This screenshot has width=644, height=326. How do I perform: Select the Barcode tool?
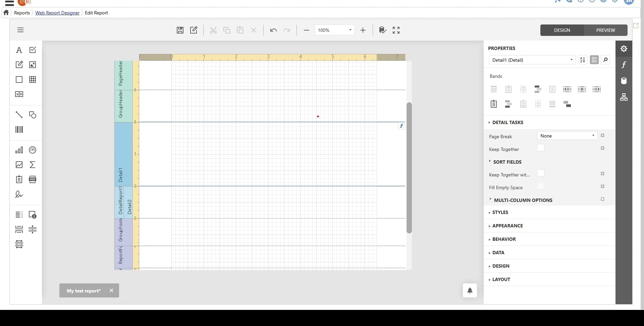click(x=19, y=129)
